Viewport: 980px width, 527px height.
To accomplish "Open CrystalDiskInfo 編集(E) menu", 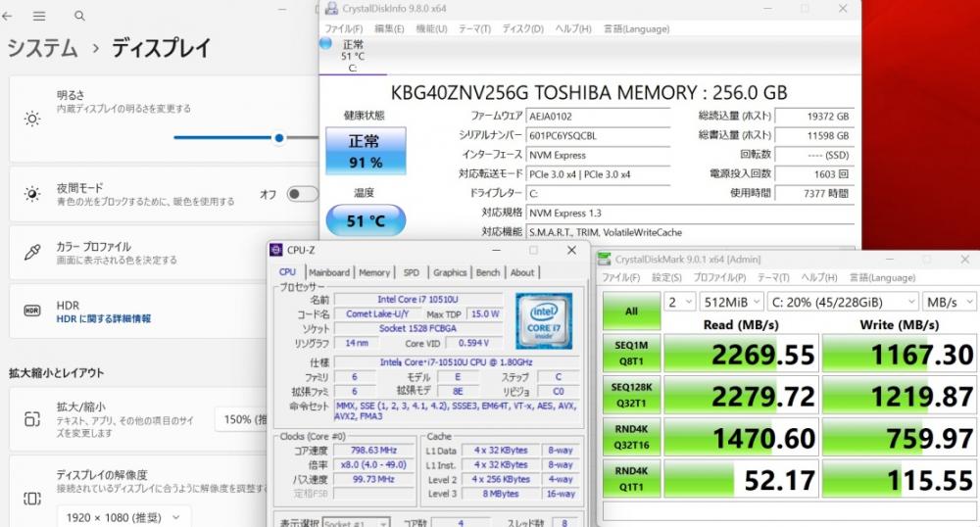I will (389, 28).
